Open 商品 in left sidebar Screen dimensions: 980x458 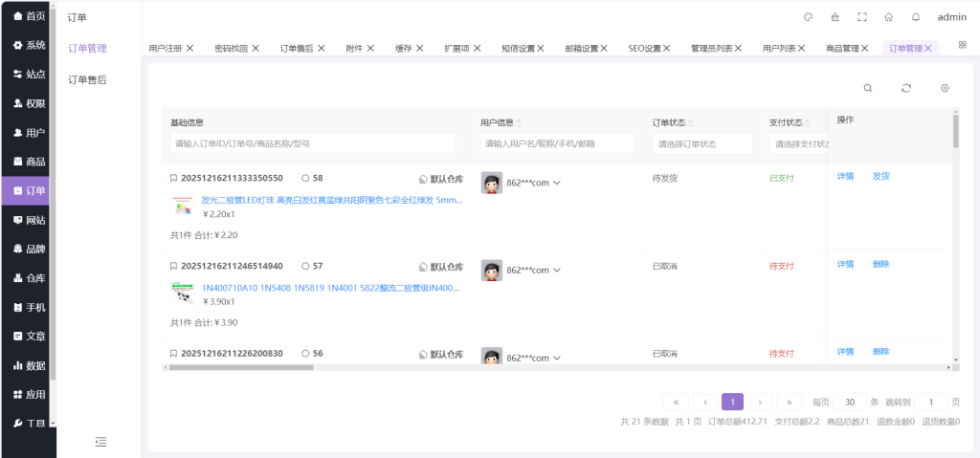(x=28, y=162)
